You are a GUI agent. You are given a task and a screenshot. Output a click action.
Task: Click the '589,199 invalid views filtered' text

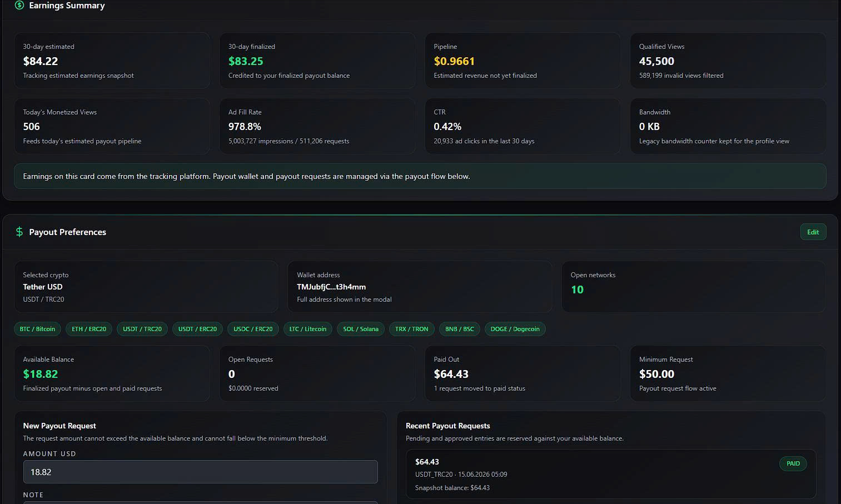coord(681,76)
